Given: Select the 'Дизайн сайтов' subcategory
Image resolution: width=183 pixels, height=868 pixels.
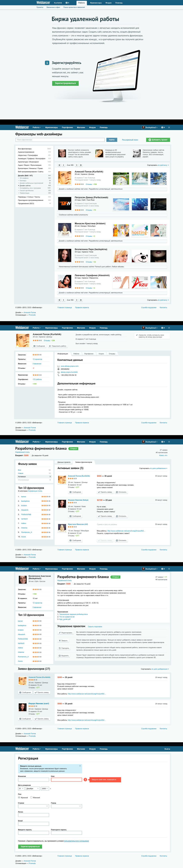Looking at the screenshot, I should (25, 186).
